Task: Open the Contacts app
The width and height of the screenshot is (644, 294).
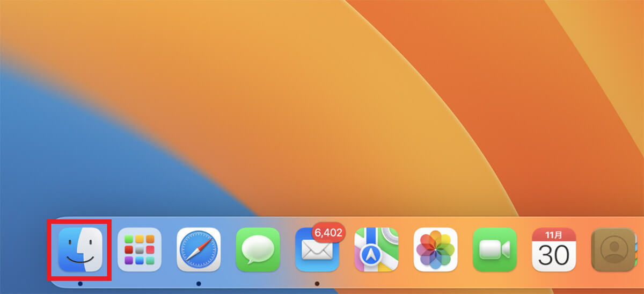Action: [613, 249]
